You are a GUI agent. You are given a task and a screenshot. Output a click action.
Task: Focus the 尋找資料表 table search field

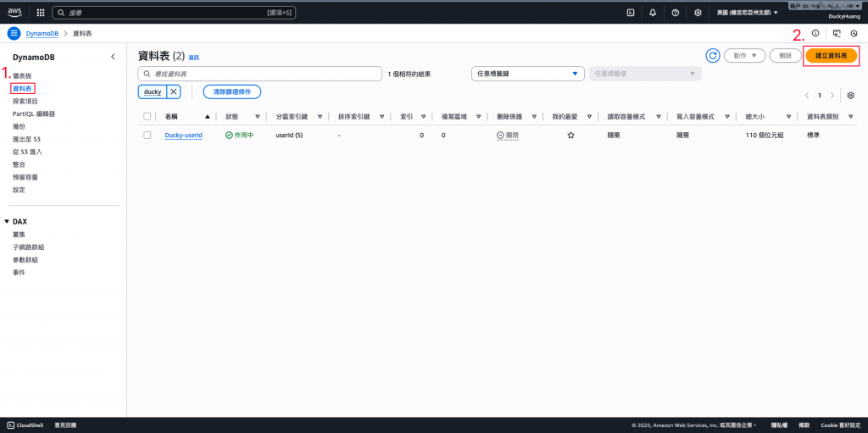click(x=259, y=74)
